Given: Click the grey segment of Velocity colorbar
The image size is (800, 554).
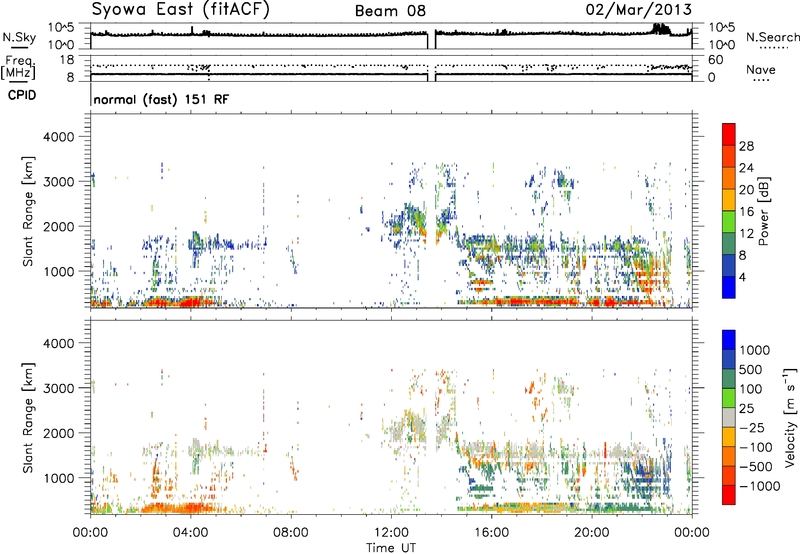Looking at the screenshot, I should 729,418.
